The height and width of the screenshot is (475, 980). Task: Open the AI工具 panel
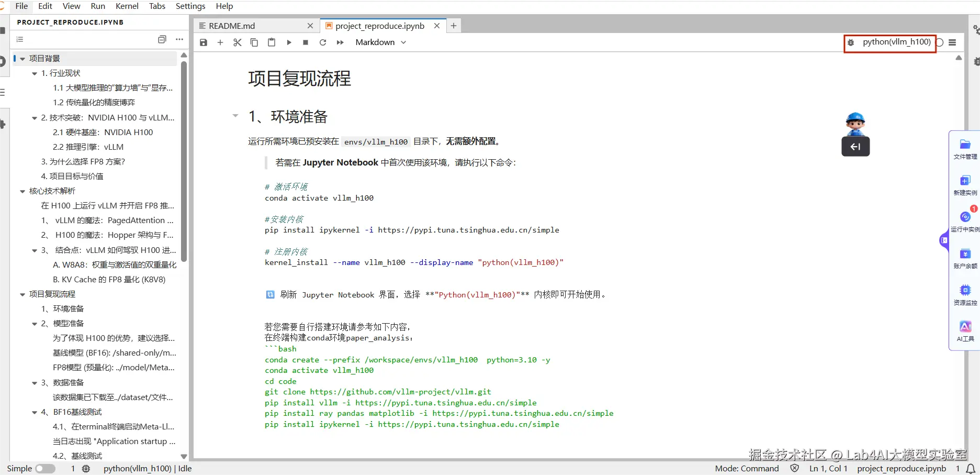click(x=965, y=332)
